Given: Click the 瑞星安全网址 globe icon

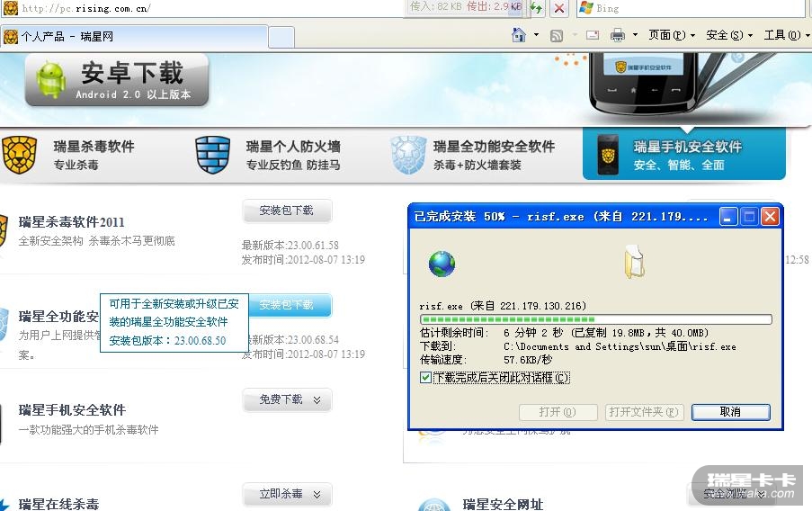Looking at the screenshot, I should [x=433, y=504].
